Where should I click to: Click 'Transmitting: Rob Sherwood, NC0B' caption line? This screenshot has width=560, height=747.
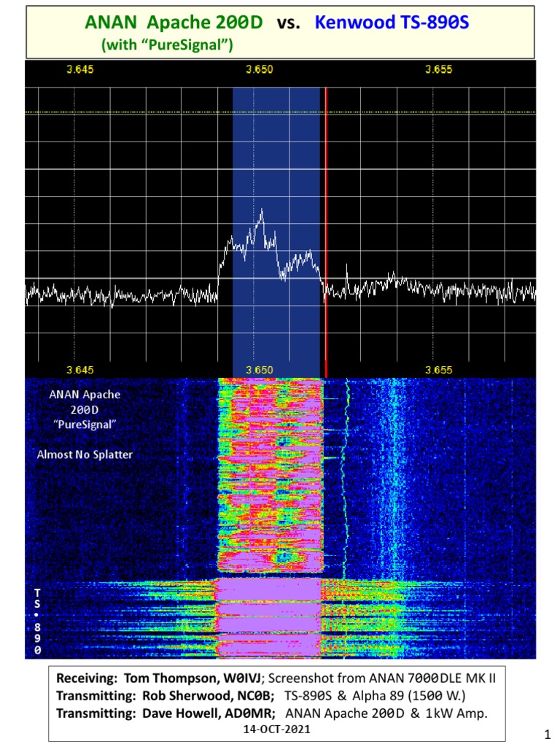(260, 695)
